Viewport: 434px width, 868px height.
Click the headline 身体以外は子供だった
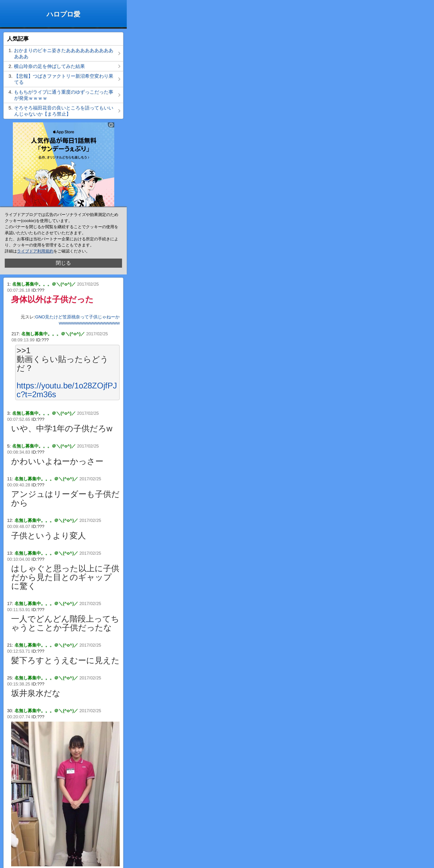pos(52,300)
